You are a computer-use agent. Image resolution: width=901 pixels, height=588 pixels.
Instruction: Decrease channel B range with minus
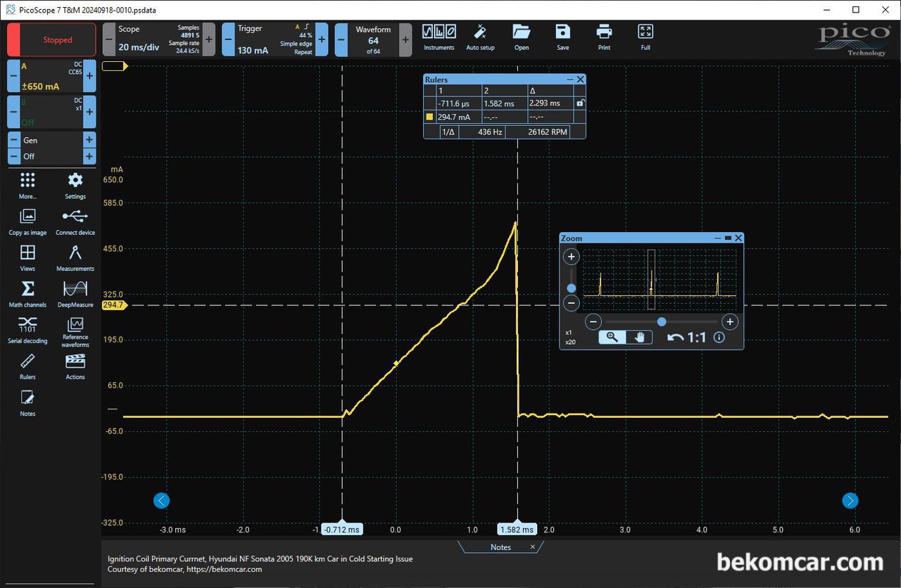tap(13, 112)
